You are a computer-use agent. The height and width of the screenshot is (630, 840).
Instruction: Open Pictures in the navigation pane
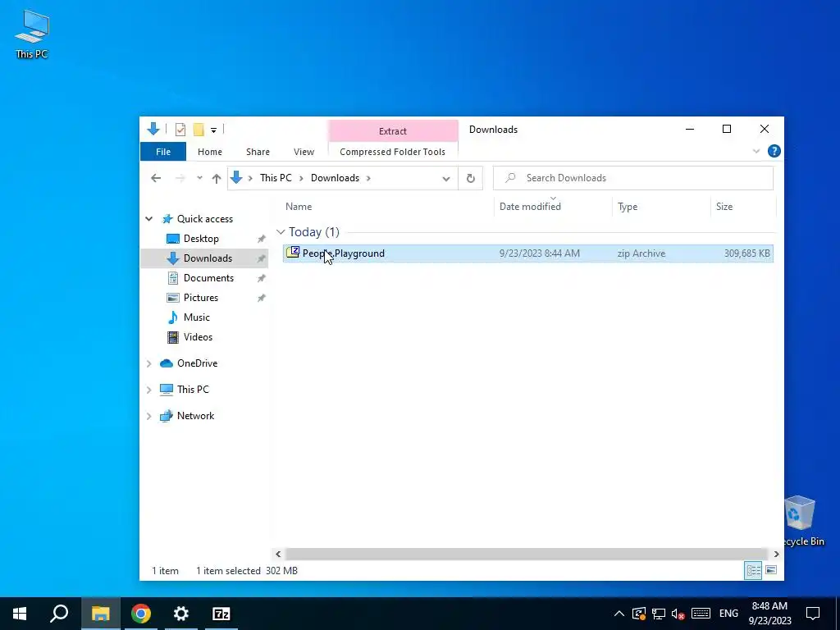(x=200, y=297)
